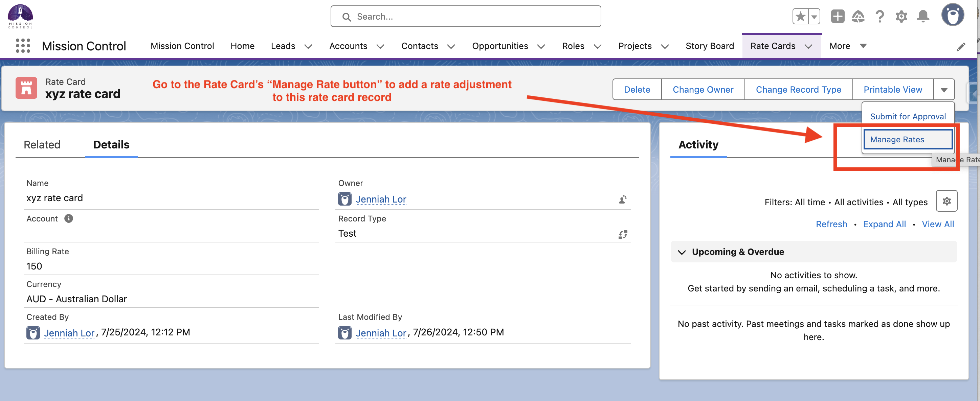Click the Global Actions plus icon
The height and width of the screenshot is (401, 980).
click(837, 16)
